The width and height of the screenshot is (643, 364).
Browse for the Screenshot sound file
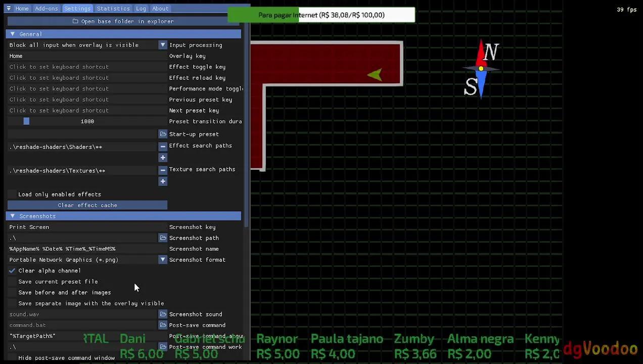[x=163, y=314]
